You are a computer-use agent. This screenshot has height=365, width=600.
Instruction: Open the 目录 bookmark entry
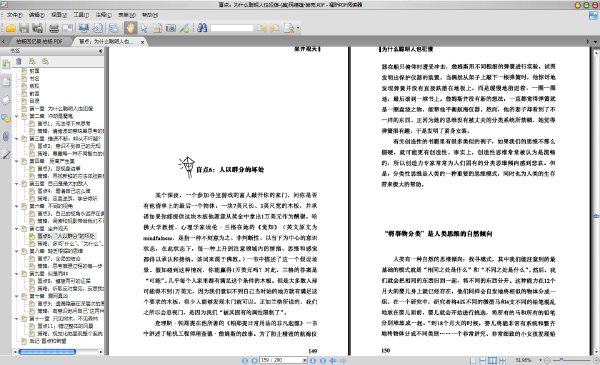point(34,101)
